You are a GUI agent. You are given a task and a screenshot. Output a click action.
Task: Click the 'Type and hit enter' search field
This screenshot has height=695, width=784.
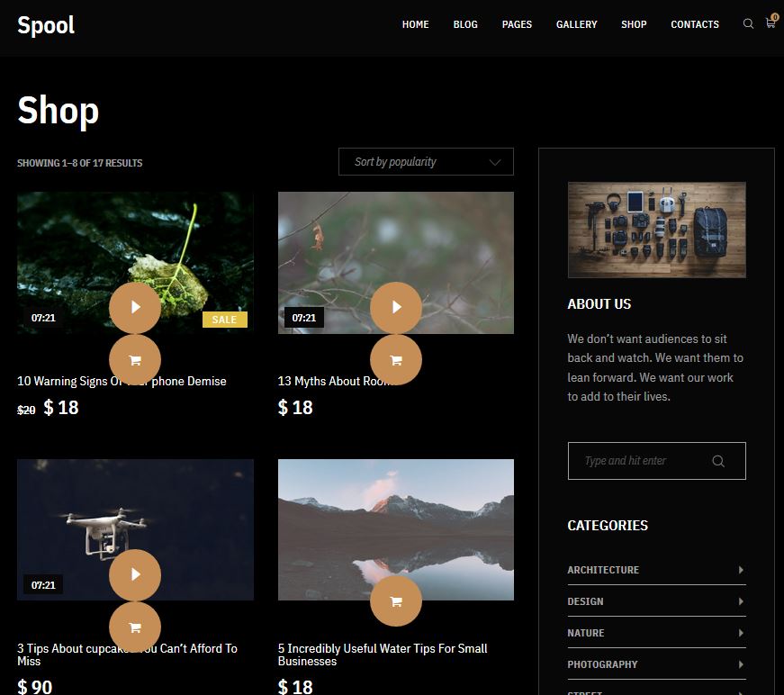656,461
